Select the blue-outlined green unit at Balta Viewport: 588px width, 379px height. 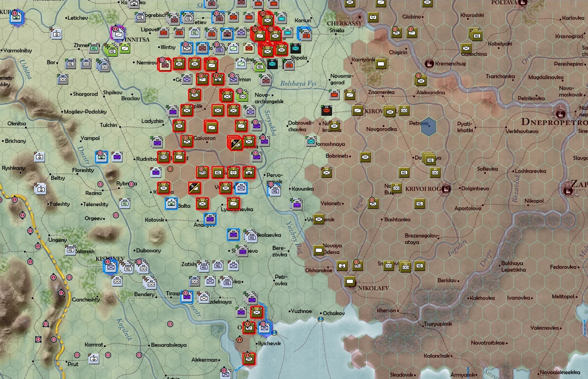click(171, 203)
